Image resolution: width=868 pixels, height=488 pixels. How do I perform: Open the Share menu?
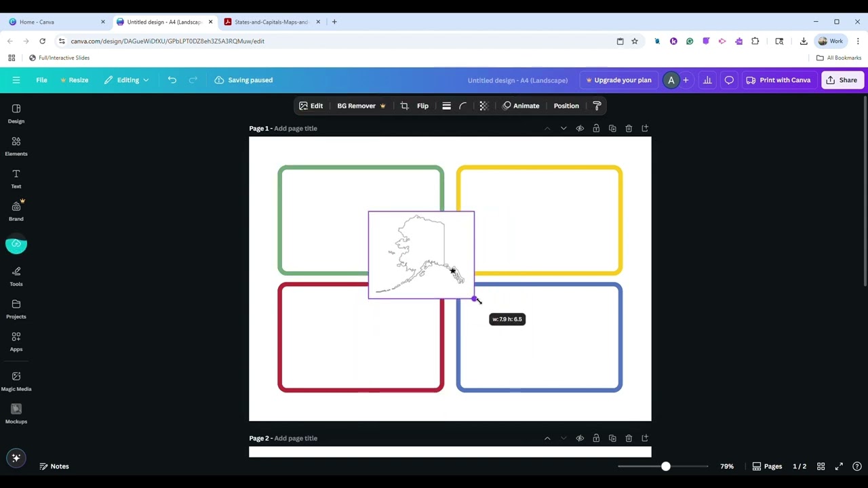pyautogui.click(x=842, y=80)
